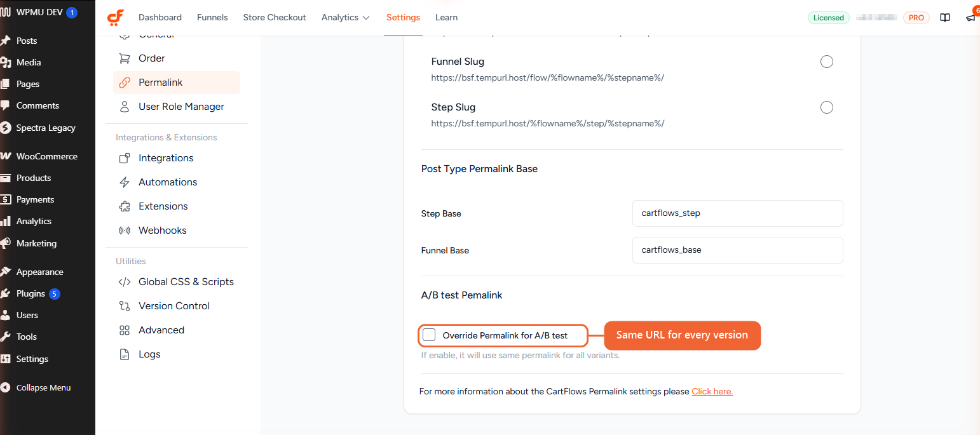Expand the Analytics dropdown in top nav
The image size is (980, 435).
coord(346,18)
